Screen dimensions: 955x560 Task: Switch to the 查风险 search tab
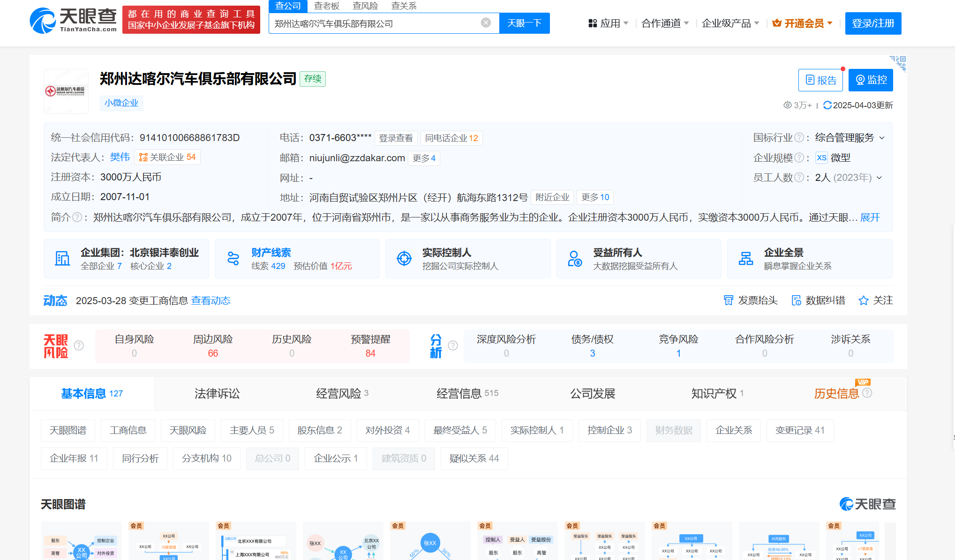(x=365, y=6)
